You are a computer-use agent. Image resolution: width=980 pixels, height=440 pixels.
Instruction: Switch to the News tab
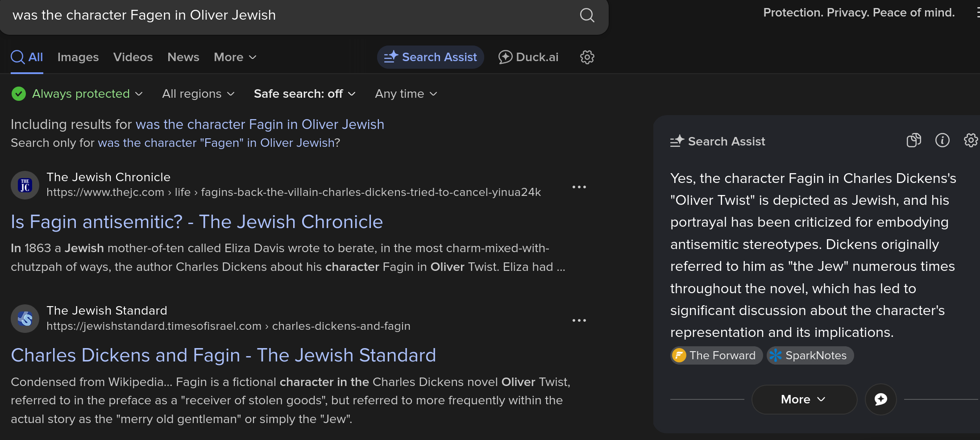point(183,57)
